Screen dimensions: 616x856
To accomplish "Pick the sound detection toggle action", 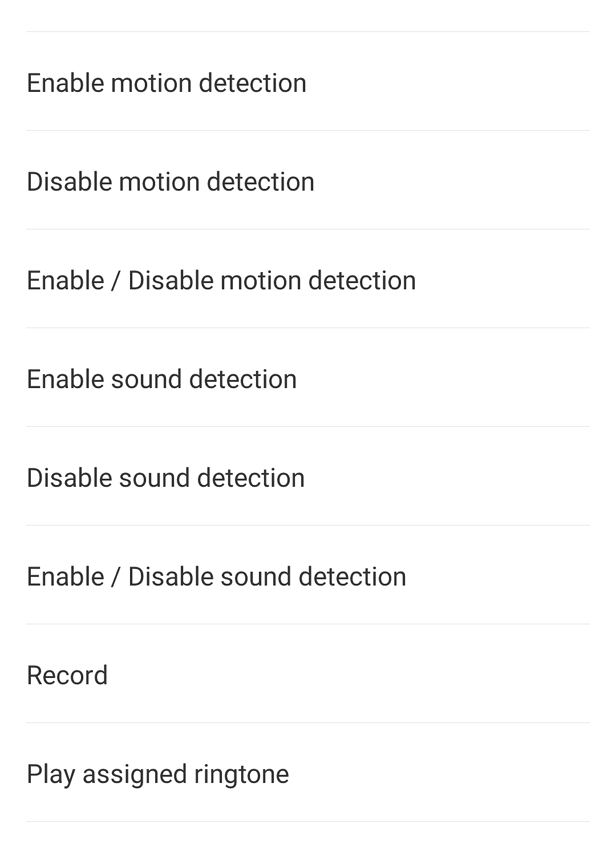I will (217, 576).
